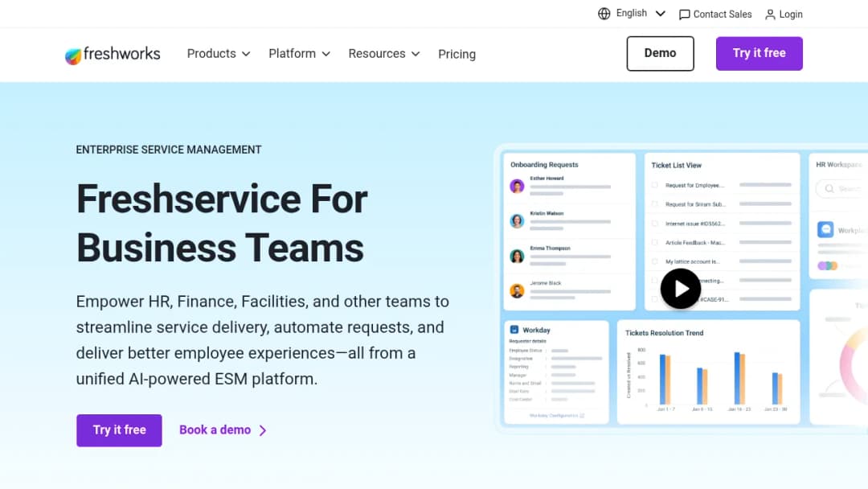Viewport: 868px width, 489px height.
Task: Click the Workplace chat icon in HR Workspace
Action: pyautogui.click(x=825, y=229)
